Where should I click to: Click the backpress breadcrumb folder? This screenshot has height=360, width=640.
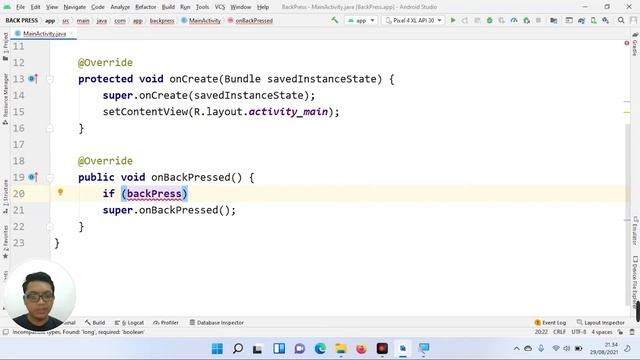pos(162,20)
